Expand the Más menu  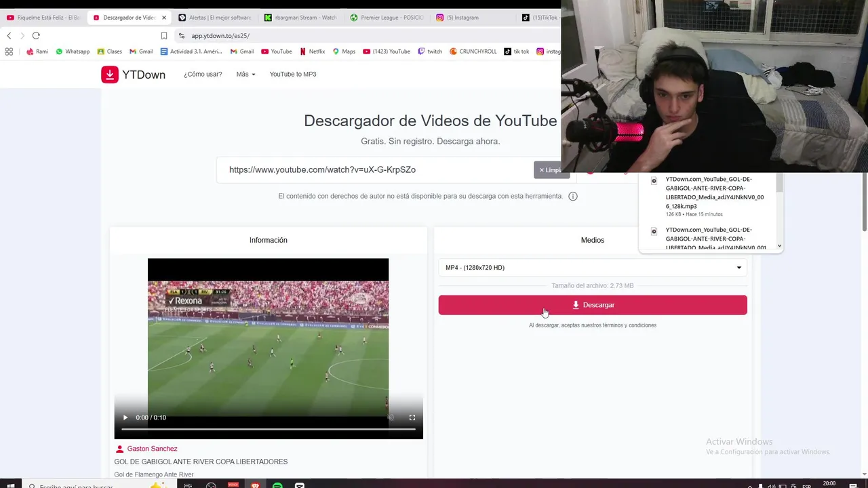245,74
